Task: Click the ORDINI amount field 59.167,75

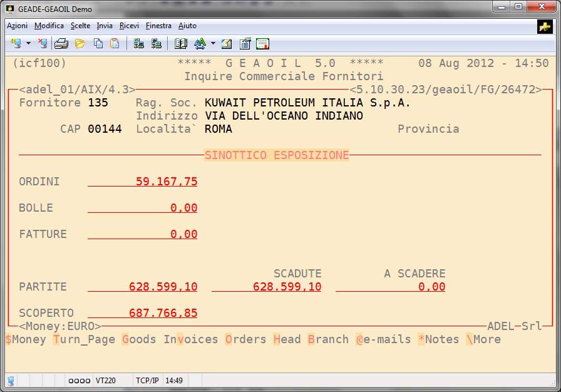Action: pyautogui.click(x=166, y=182)
